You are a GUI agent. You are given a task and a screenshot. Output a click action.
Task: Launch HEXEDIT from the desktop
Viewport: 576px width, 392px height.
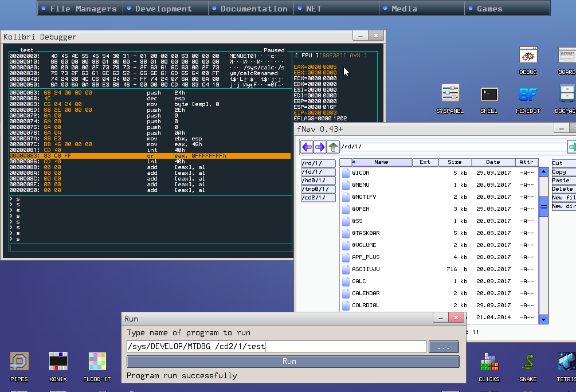pos(528,95)
